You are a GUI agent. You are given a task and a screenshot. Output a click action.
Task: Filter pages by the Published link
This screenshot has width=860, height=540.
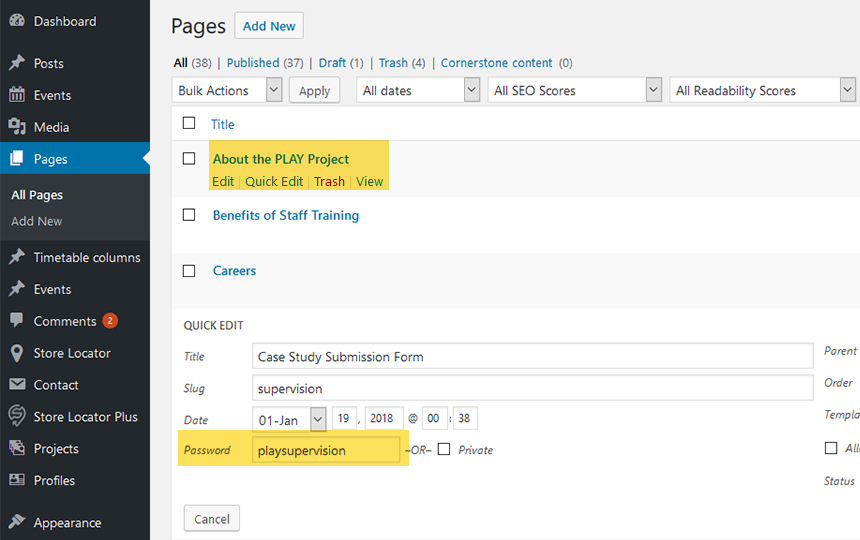coord(253,63)
